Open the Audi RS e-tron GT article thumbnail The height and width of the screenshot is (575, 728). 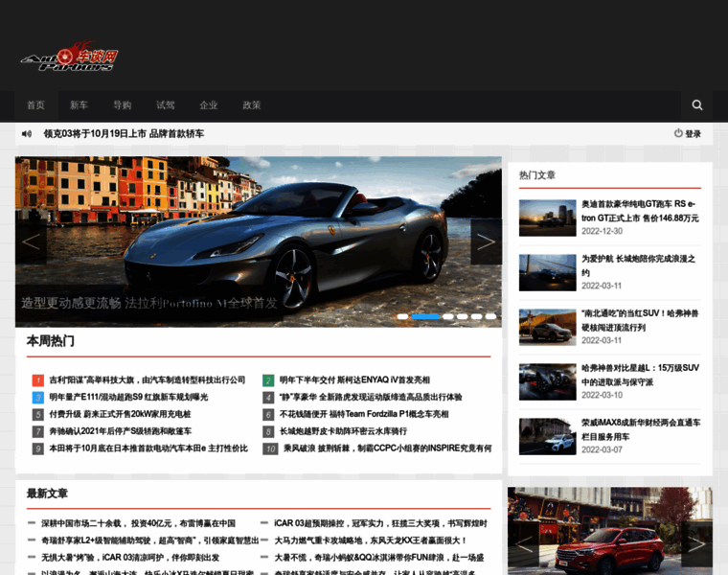pyautogui.click(x=547, y=218)
